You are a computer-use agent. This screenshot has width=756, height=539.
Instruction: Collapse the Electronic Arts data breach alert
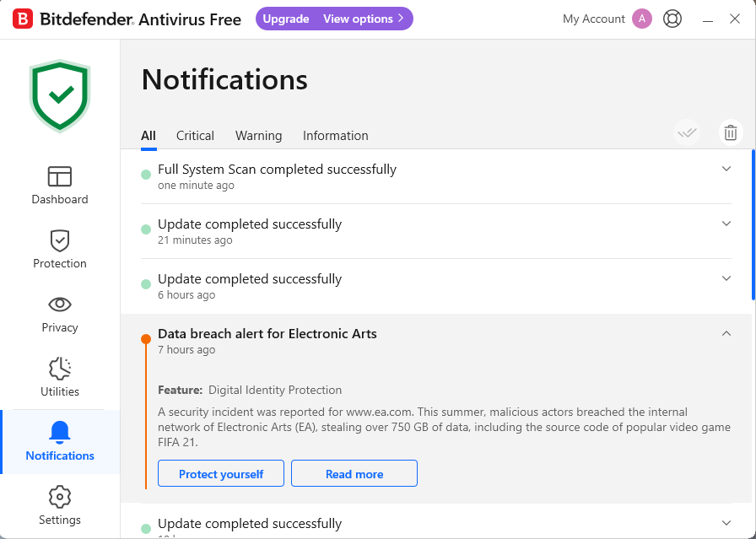tap(726, 334)
